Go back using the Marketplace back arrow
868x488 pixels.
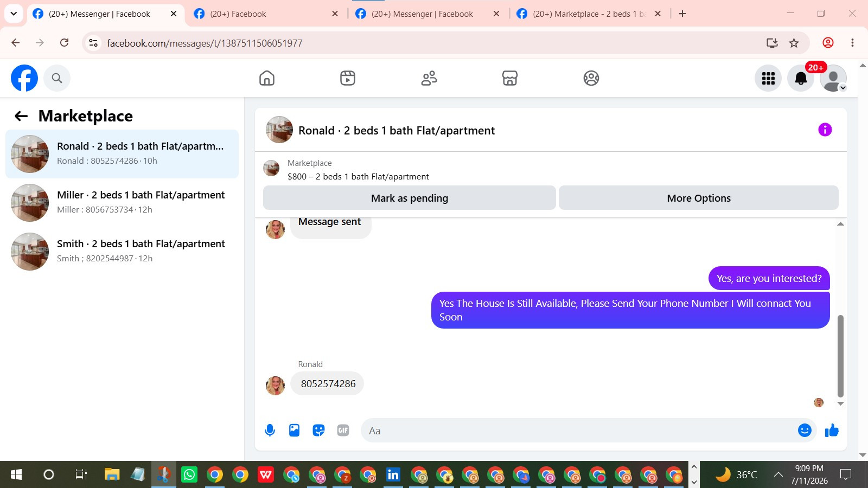[21, 116]
